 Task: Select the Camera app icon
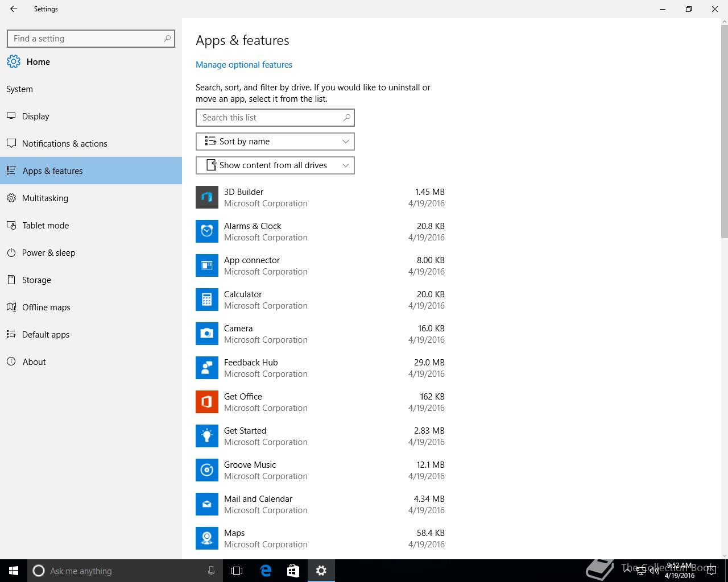coord(207,334)
